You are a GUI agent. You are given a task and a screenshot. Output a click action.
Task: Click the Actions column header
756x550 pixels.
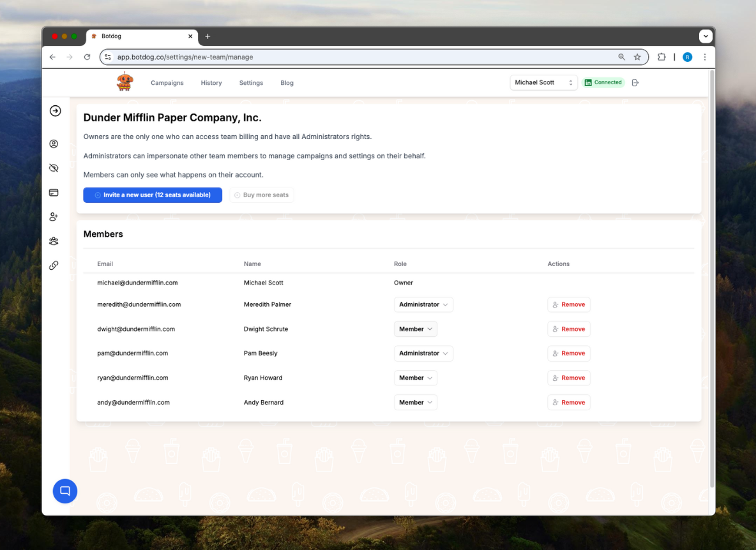tap(558, 264)
